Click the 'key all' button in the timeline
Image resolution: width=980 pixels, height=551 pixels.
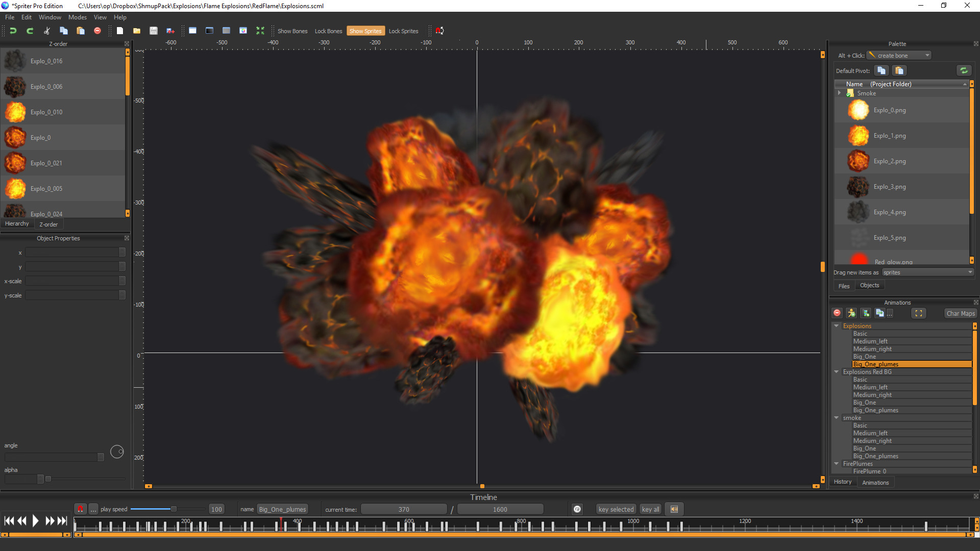coord(650,509)
